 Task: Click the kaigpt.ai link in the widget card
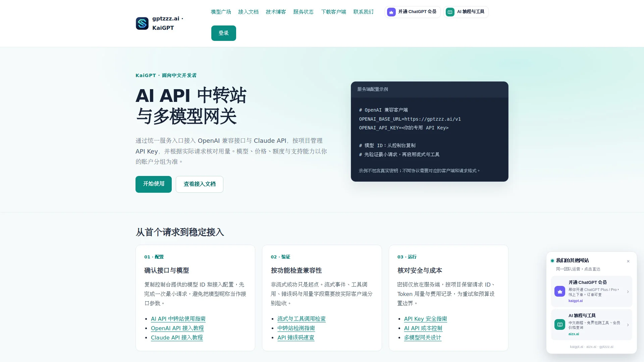coord(576,301)
